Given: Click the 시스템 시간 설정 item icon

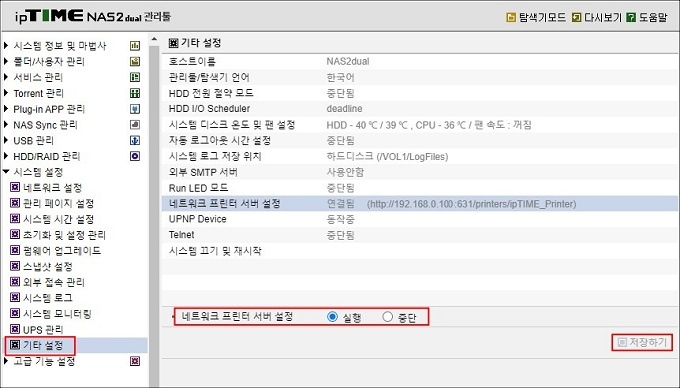Looking at the screenshot, I should (15, 219).
